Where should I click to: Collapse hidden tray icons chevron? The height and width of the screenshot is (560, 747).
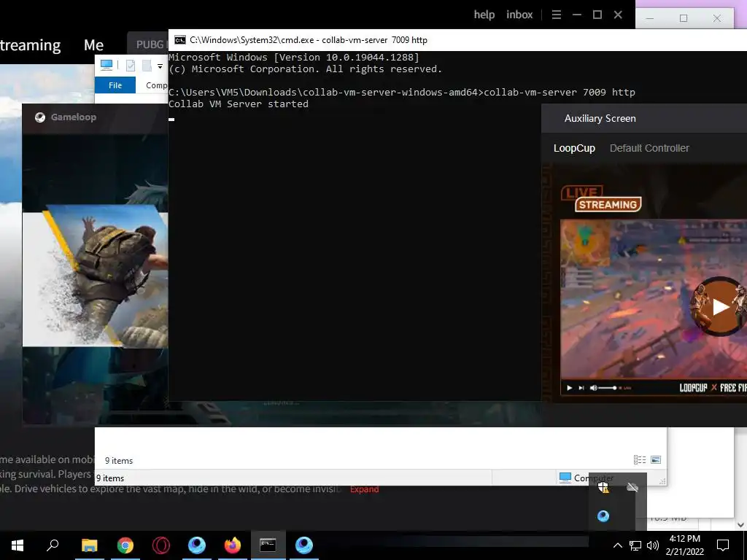(617, 545)
